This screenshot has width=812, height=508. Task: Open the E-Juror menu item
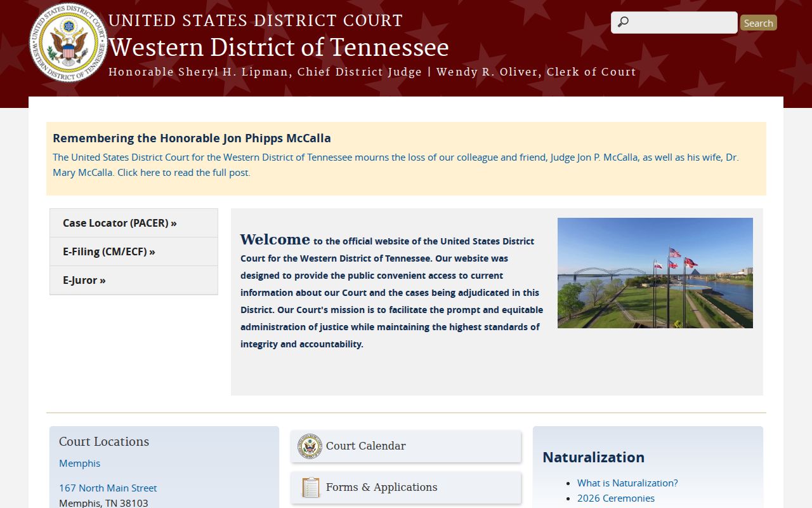134,280
